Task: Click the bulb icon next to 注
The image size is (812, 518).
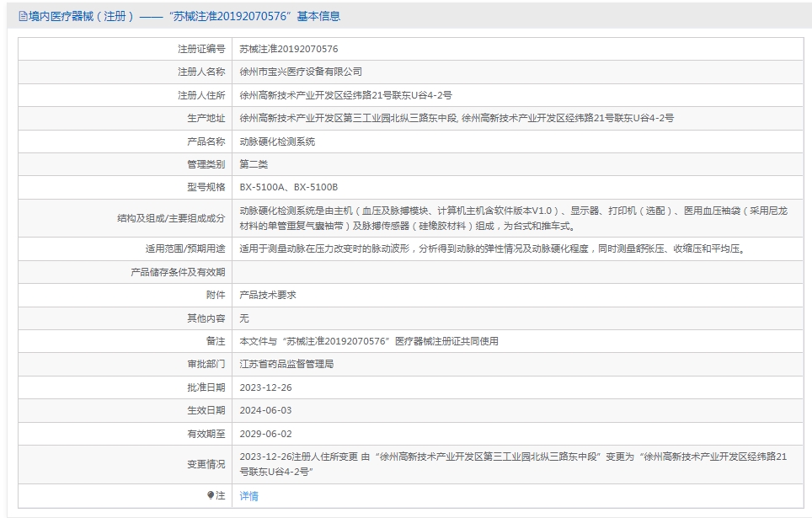Action: click(211, 496)
